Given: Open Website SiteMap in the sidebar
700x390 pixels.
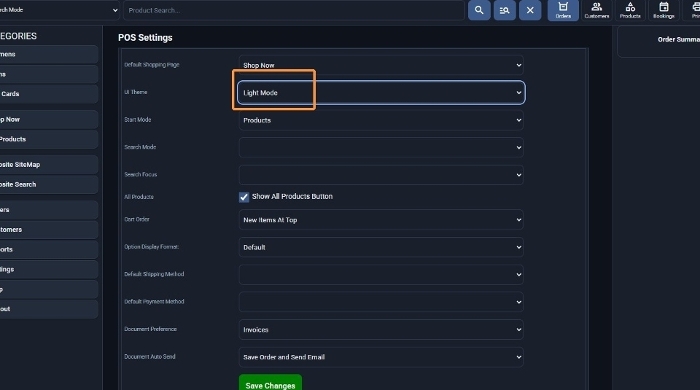Looking at the screenshot, I should pyautogui.click(x=49, y=165).
